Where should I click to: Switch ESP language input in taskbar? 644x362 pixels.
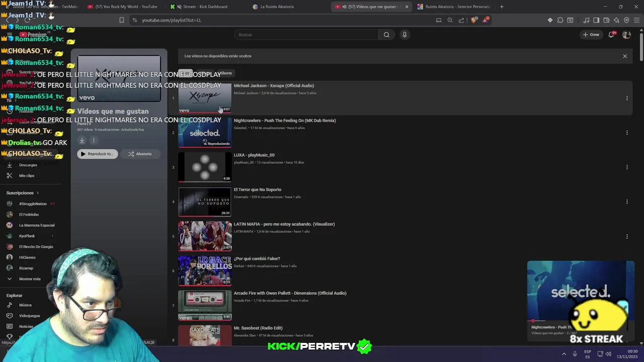pos(588,354)
